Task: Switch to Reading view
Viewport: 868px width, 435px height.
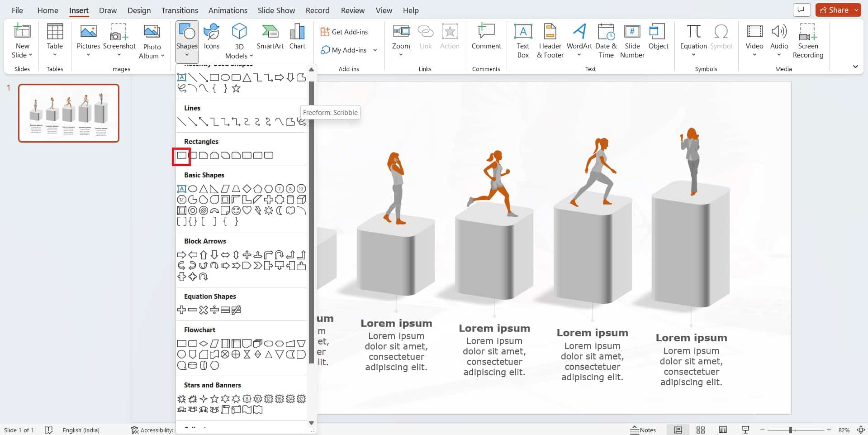Action: [x=723, y=430]
